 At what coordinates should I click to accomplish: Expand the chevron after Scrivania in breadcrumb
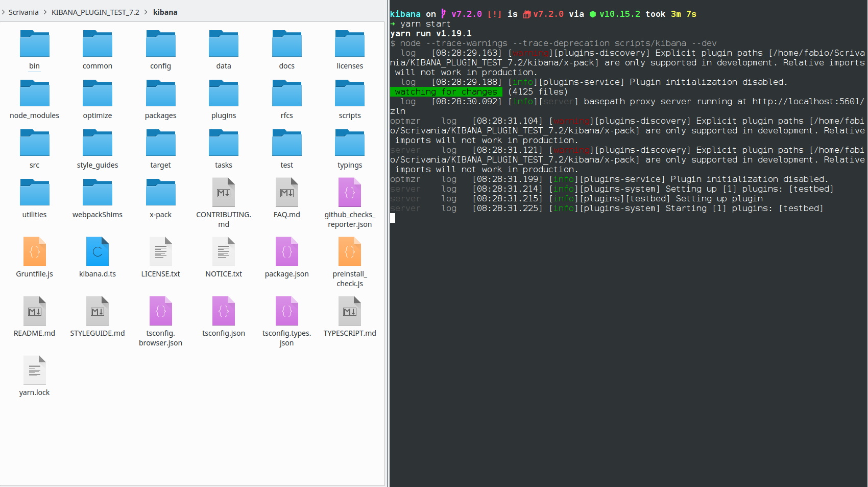point(45,12)
